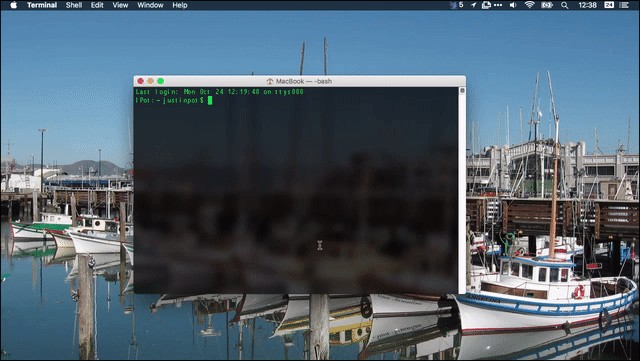Click the green cursor block at the prompt
The image size is (640, 361).
(210, 100)
